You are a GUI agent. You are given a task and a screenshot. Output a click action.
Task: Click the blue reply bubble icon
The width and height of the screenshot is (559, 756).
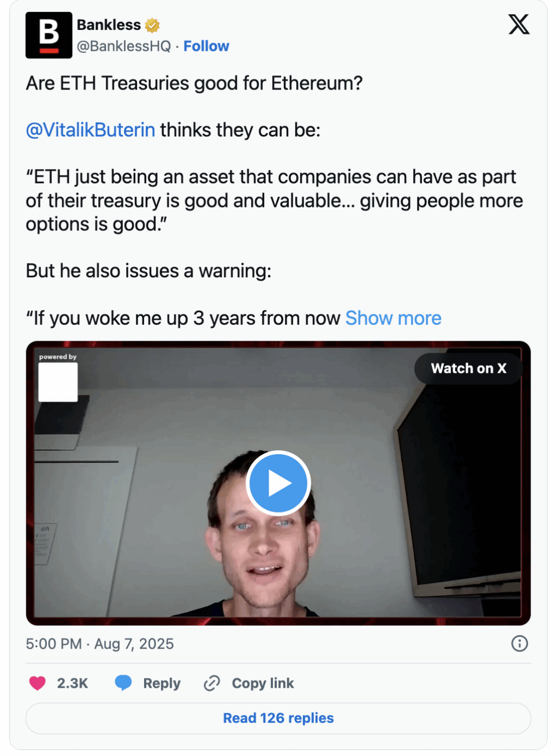point(123,683)
